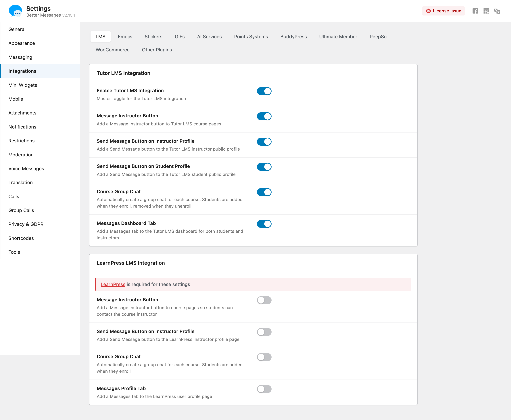Follow the LearnPress link in the warning
The image size is (511, 420).
tap(113, 285)
